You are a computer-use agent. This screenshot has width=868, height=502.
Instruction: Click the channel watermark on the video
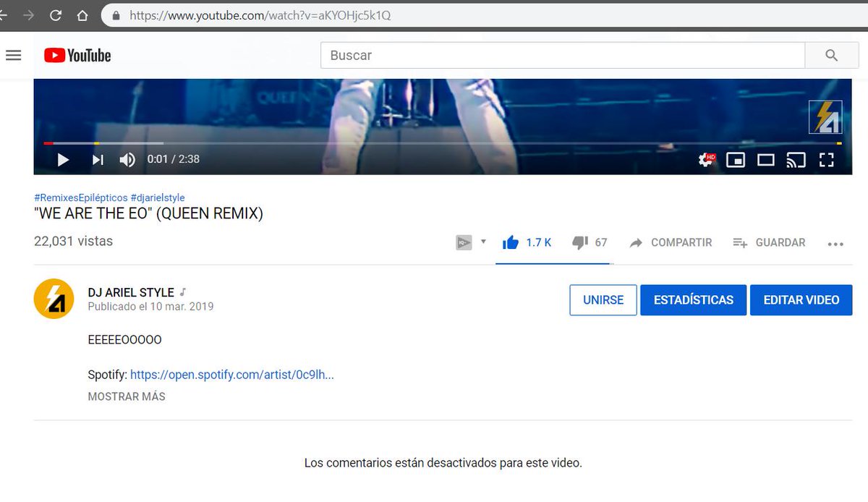click(825, 117)
